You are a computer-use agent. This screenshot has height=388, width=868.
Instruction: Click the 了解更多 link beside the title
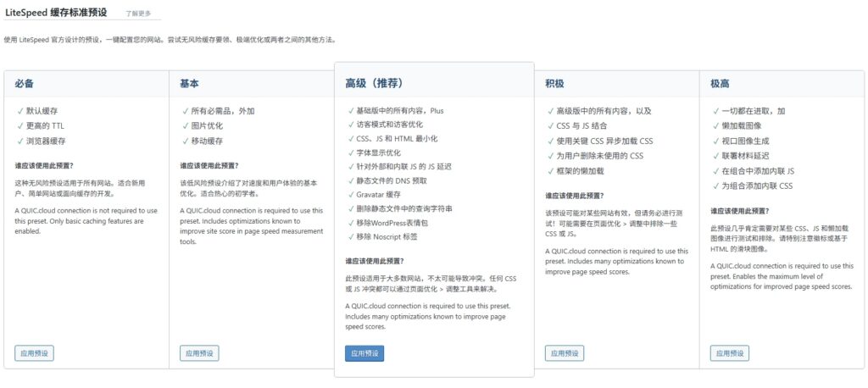point(138,14)
